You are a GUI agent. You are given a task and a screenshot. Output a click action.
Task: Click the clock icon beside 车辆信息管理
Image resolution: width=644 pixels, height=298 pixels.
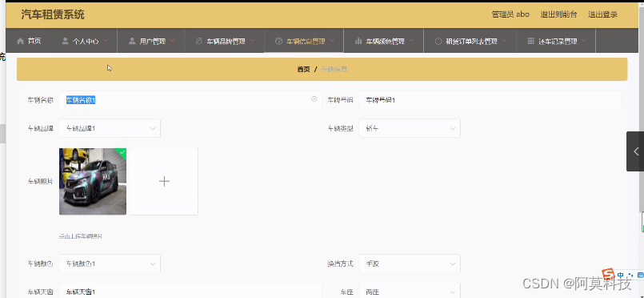[x=278, y=41]
